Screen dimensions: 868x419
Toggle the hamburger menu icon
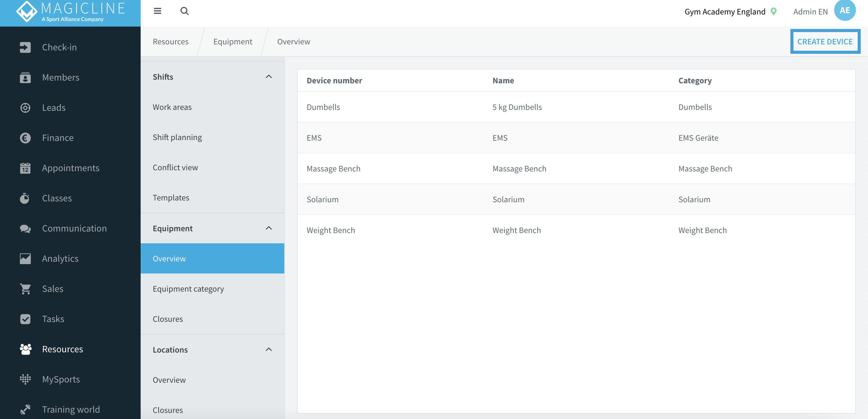click(x=157, y=11)
